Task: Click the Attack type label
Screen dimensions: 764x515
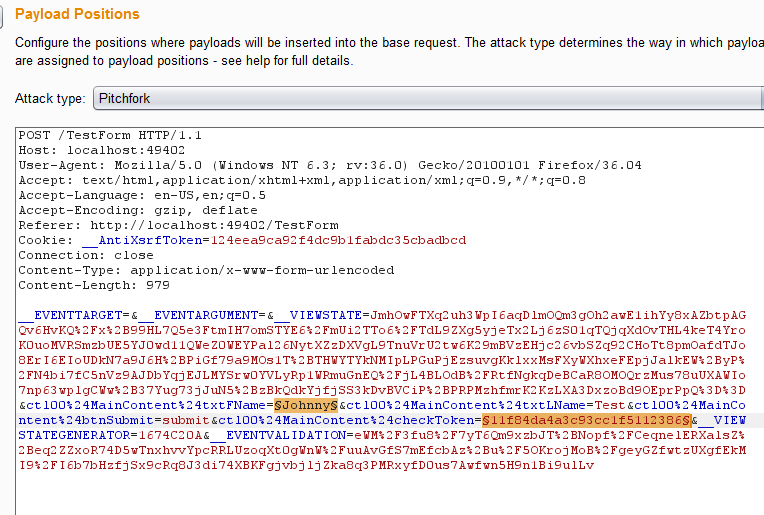Action: (x=50, y=99)
